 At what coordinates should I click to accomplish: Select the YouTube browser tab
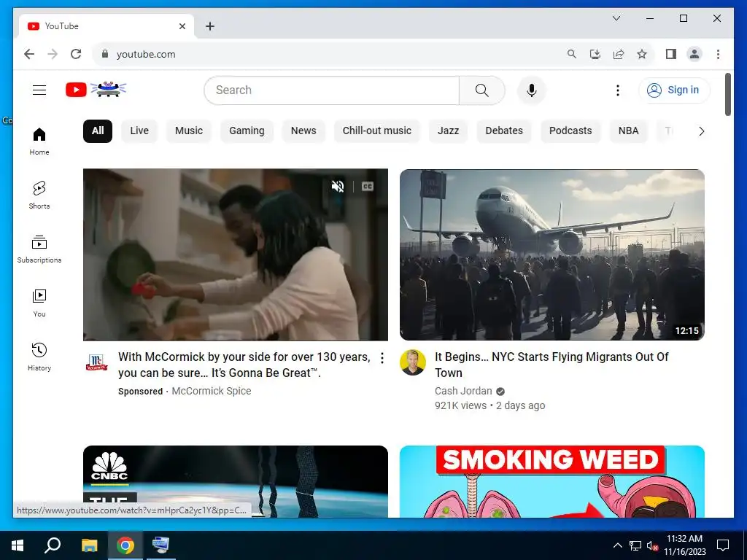coord(107,26)
